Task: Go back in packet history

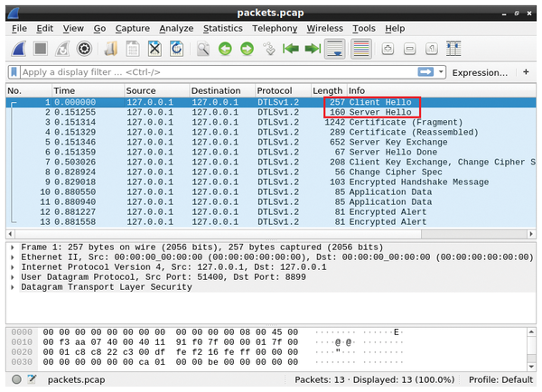Action: tap(225, 49)
